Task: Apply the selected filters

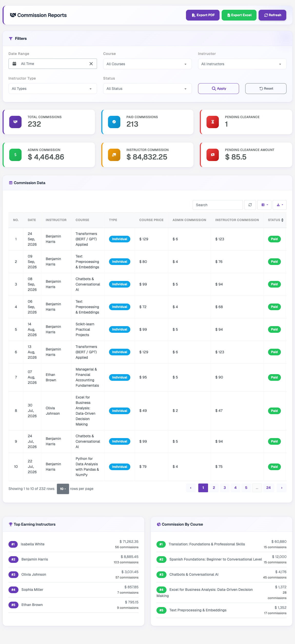Action: click(219, 89)
